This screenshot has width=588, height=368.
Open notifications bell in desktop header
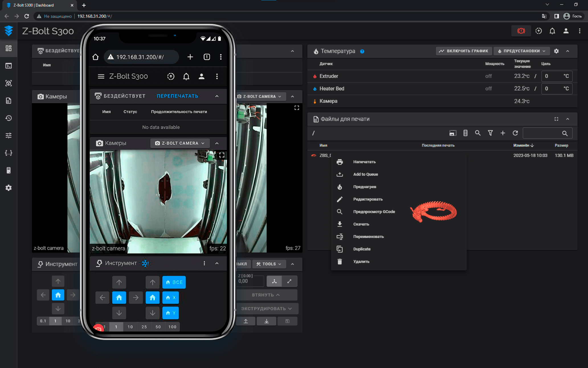coord(552,31)
